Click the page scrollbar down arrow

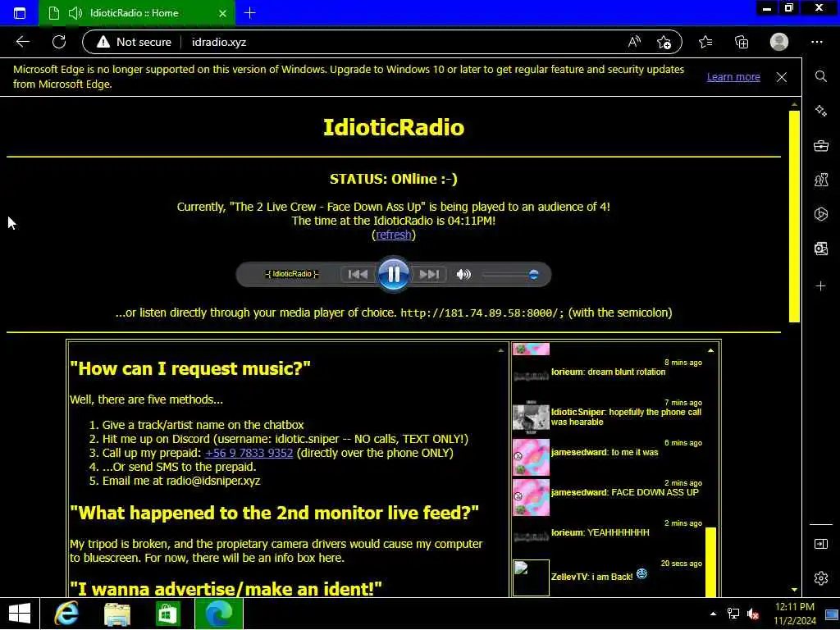[794, 589]
